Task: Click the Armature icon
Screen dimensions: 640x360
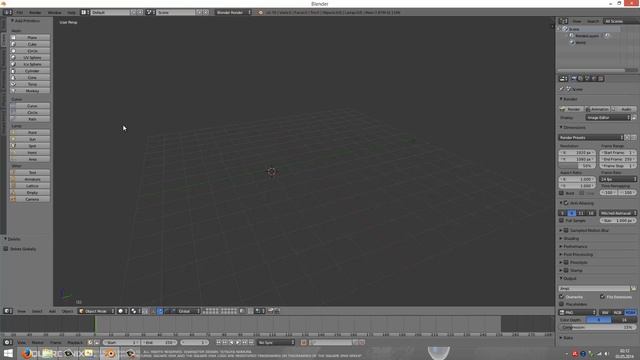Action: [13, 179]
